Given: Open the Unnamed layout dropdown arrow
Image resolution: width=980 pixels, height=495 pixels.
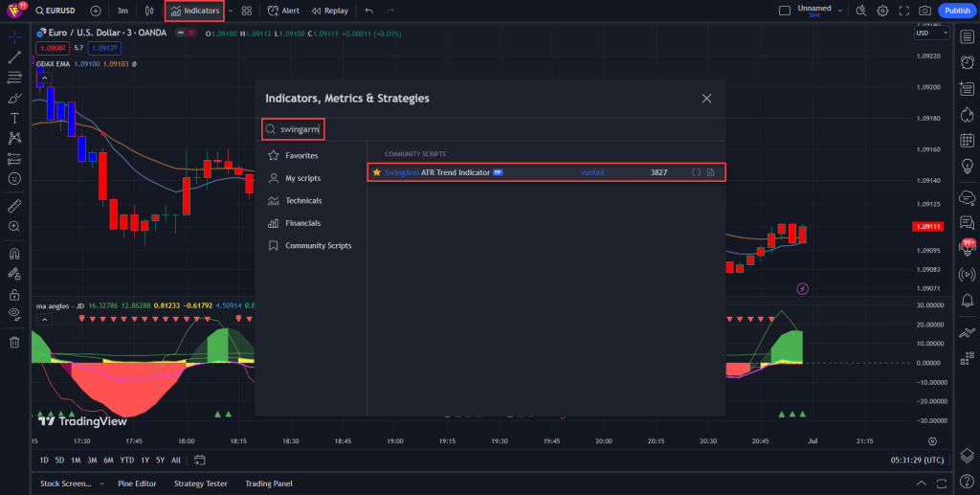Looking at the screenshot, I should click(840, 11).
